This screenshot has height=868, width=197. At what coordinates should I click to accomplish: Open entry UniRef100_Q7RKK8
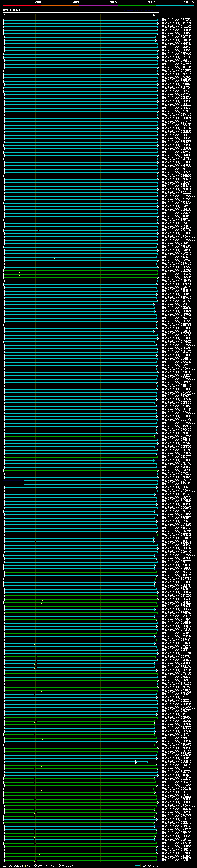pyautogui.click(x=176, y=535)
